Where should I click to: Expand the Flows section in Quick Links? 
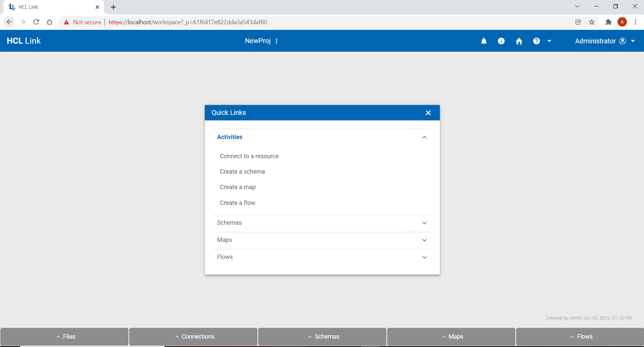pyautogui.click(x=424, y=257)
